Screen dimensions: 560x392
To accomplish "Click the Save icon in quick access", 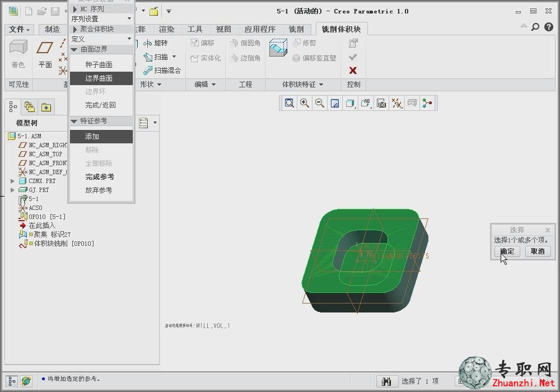I will coord(55,11).
